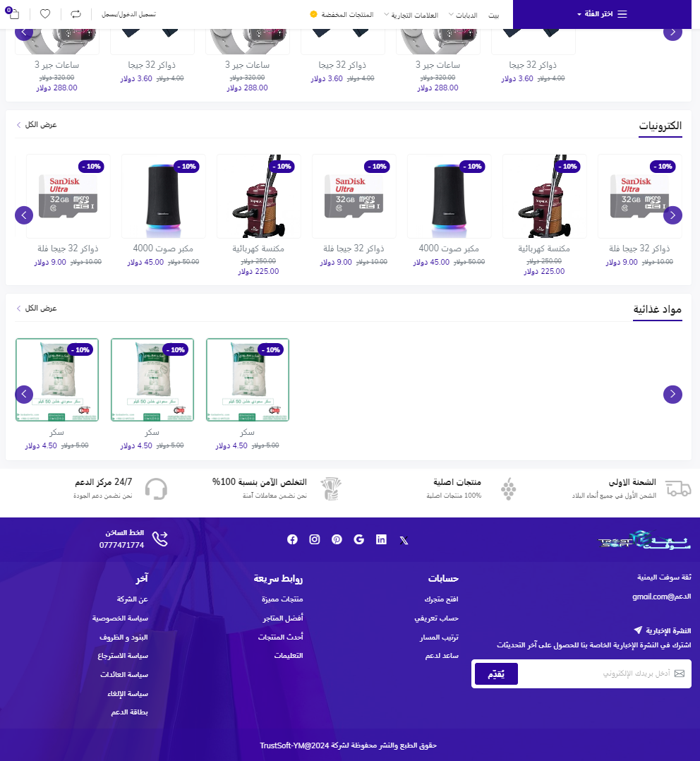
Task: Open the wishlist heart icon
Action: tap(45, 14)
